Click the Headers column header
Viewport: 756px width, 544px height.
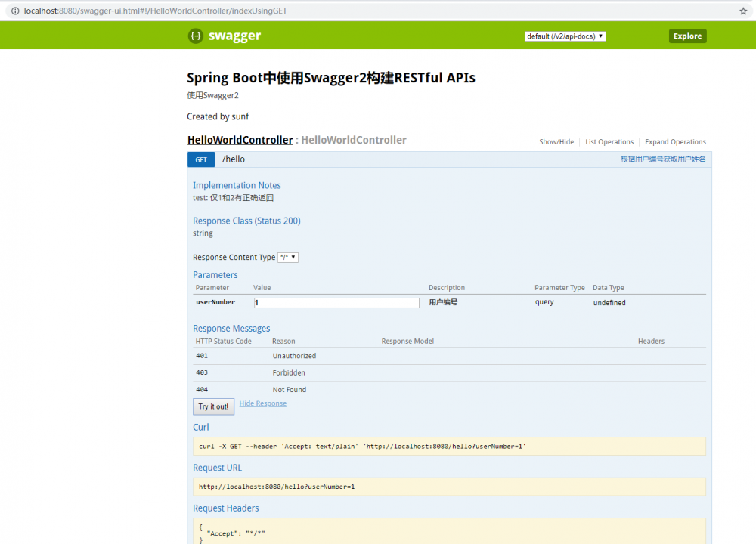pyautogui.click(x=652, y=342)
